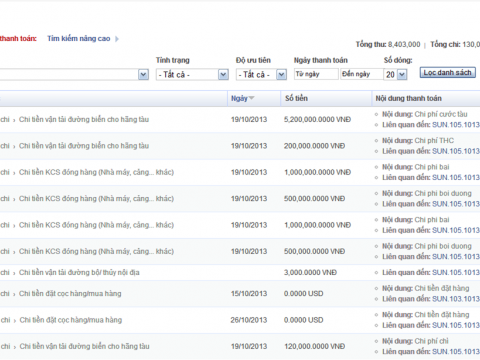This screenshot has height=360, width=480.
Task: Select the 200,000.0000 VNĐ amount
Action: (314, 146)
